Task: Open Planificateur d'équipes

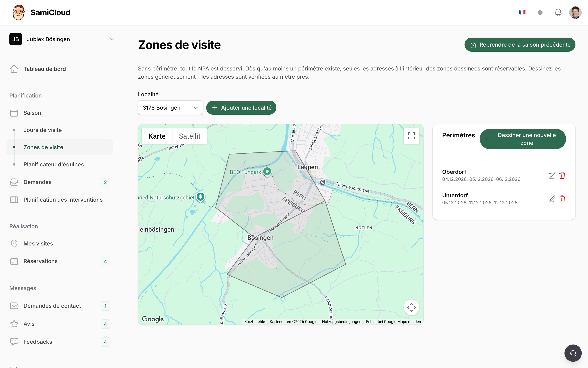Action: point(54,165)
